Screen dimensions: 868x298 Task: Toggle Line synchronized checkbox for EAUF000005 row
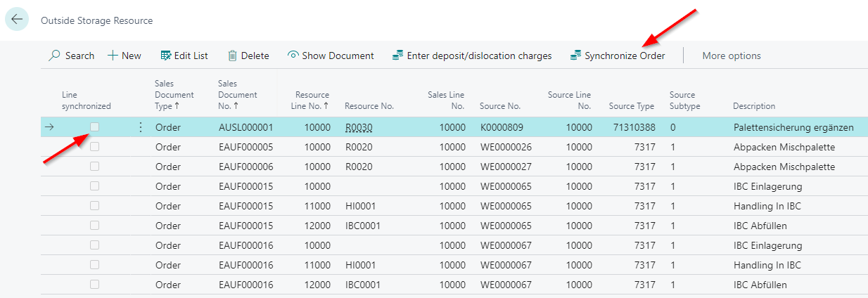94,147
